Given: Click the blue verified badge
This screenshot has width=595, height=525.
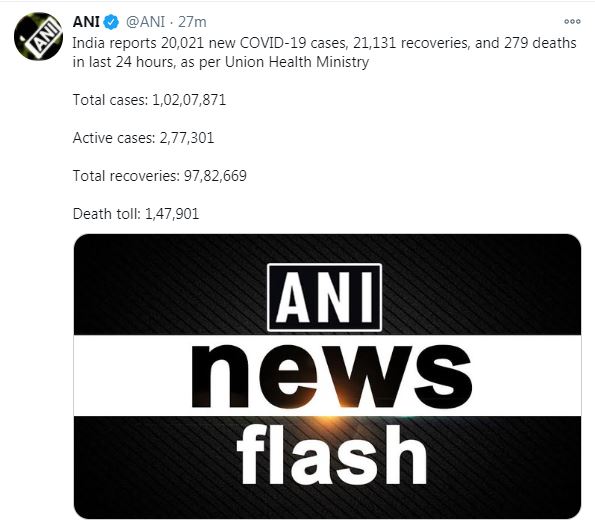Looking at the screenshot, I should click(111, 22).
